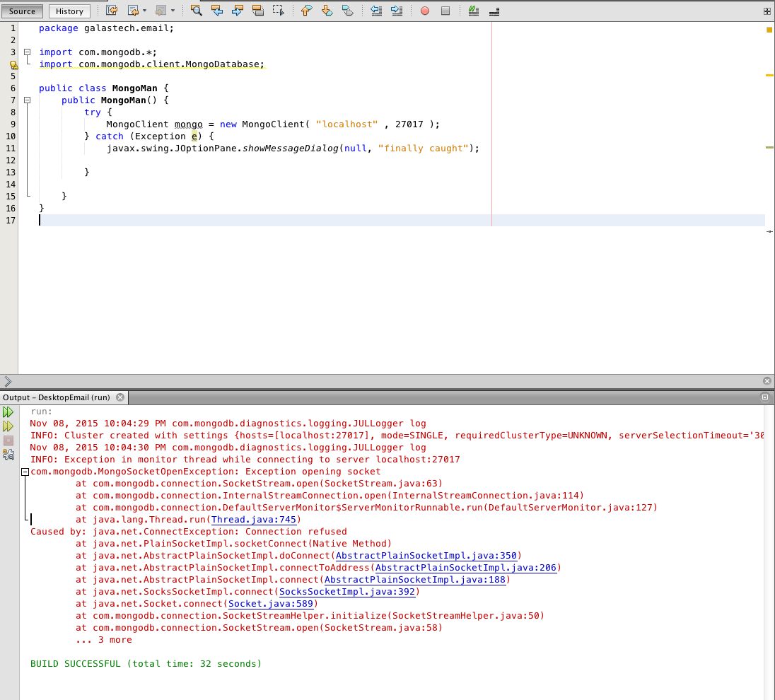Viewport: 775px width, 700px height.
Task: Jump to Previous Bookmark icon
Action: [x=306, y=11]
